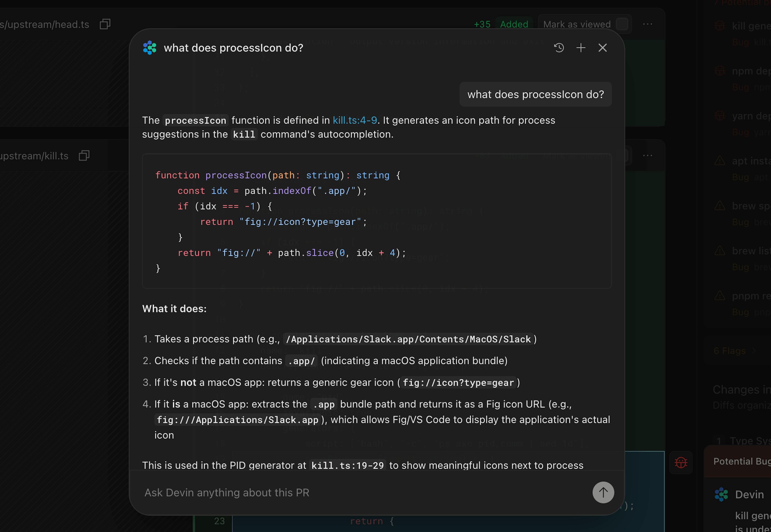Viewport: 771px width, 532px height.
Task: Start a new conversation with the plus icon
Action: (x=581, y=48)
